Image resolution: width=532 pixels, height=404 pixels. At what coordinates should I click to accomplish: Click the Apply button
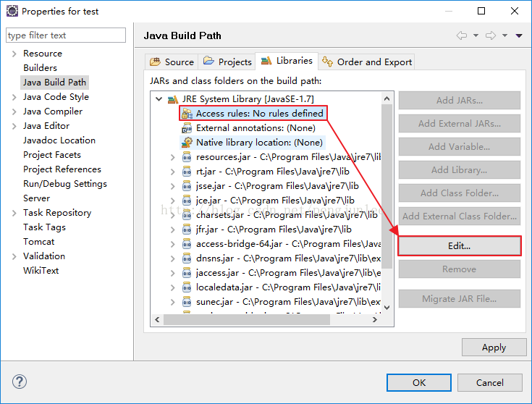494,348
